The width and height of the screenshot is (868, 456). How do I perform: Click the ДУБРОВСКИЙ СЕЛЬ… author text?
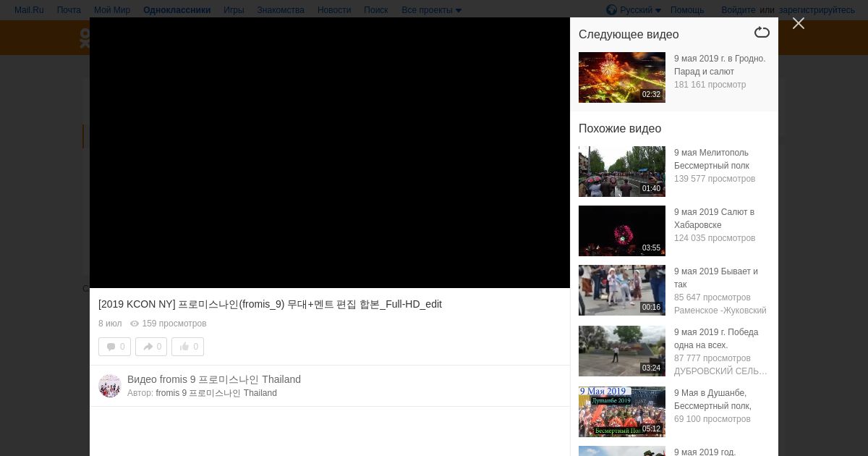[721, 371]
